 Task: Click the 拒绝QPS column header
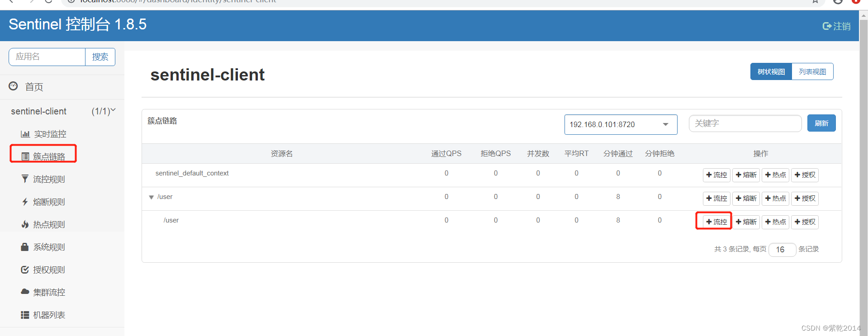[x=495, y=154]
